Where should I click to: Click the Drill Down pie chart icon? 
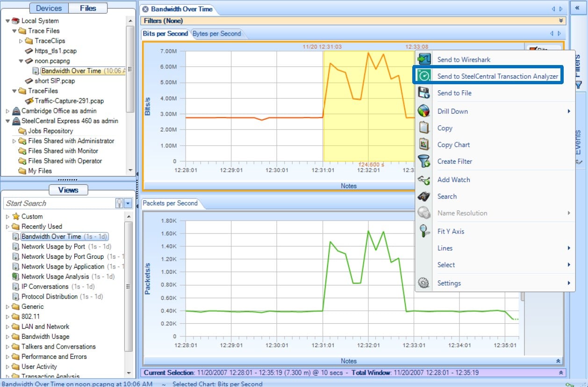point(424,111)
